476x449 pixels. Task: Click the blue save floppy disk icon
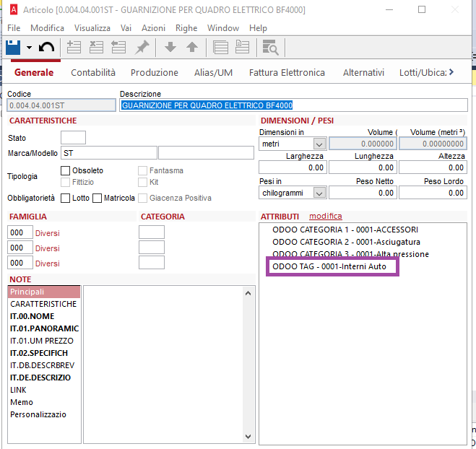tap(14, 48)
